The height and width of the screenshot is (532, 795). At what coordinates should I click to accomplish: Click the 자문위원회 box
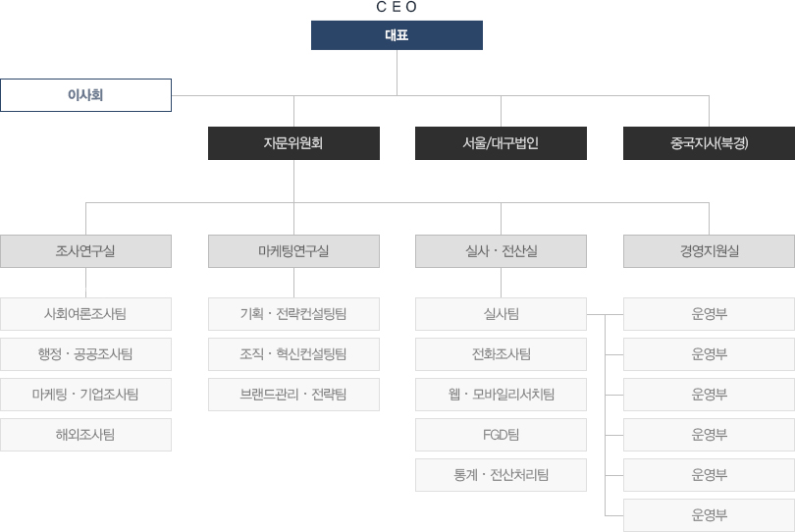(293, 143)
